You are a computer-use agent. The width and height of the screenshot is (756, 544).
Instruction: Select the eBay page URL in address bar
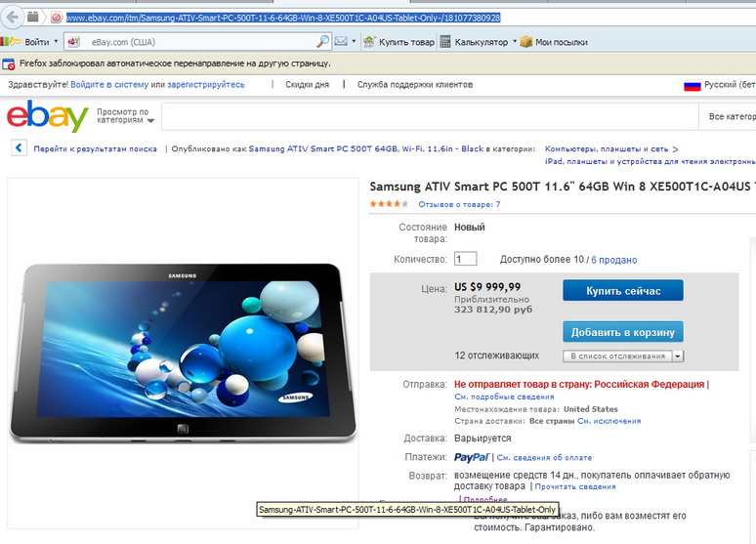click(283, 19)
